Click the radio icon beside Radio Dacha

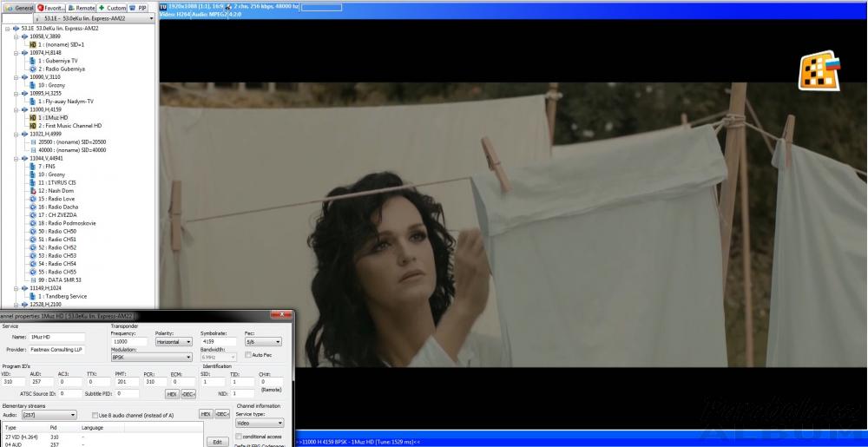coord(33,207)
